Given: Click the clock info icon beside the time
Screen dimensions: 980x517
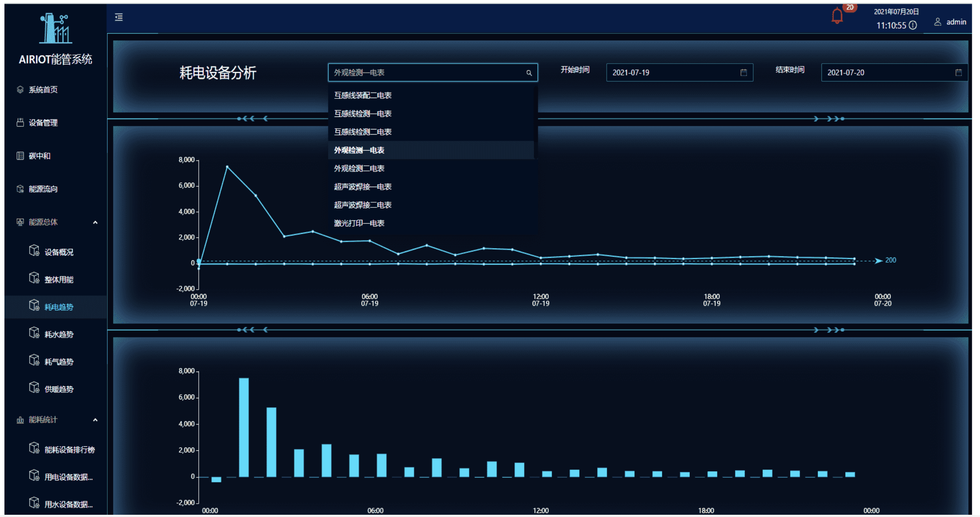Looking at the screenshot, I should [913, 26].
